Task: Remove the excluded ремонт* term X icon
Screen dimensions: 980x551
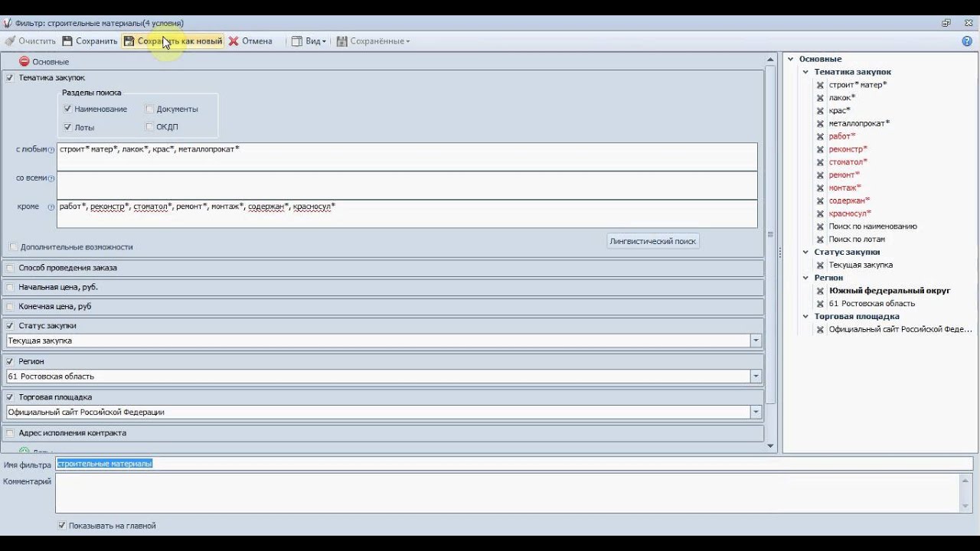Action: point(820,175)
